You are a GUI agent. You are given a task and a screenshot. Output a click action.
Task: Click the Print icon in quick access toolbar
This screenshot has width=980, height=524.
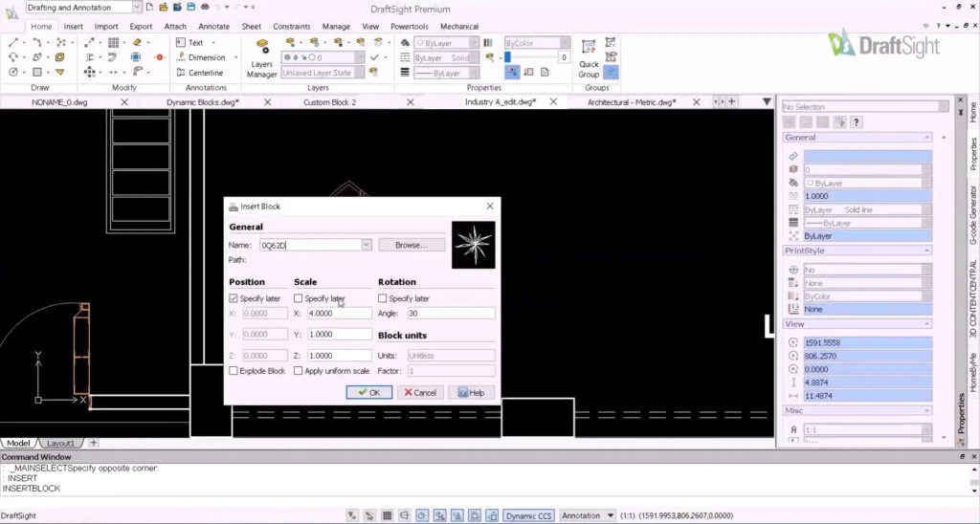205,7
